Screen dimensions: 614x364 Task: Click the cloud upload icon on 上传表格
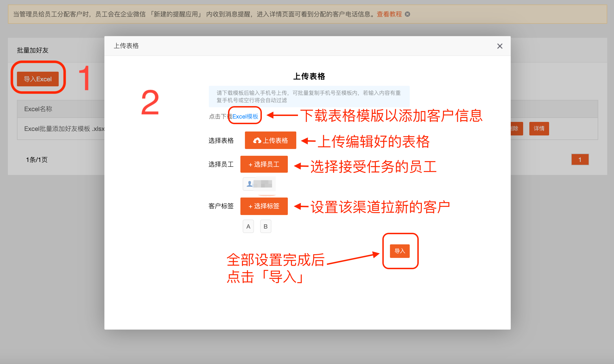[x=258, y=140]
